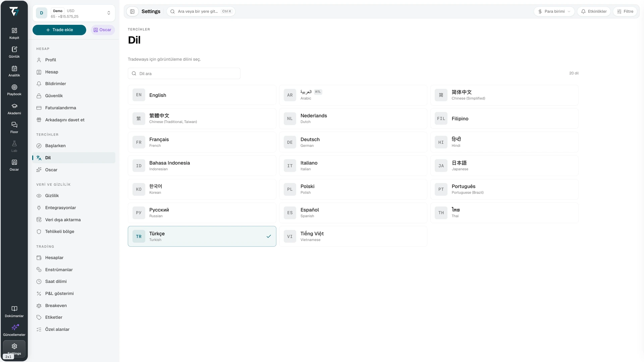This screenshot has height=362, width=644.
Task: Open Faturalandırma settings
Action: 74,108
